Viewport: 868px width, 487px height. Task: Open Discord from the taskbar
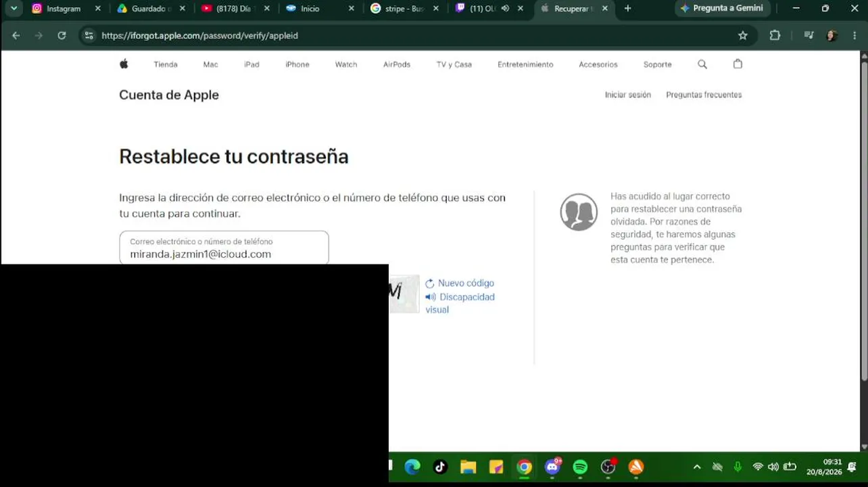point(552,467)
